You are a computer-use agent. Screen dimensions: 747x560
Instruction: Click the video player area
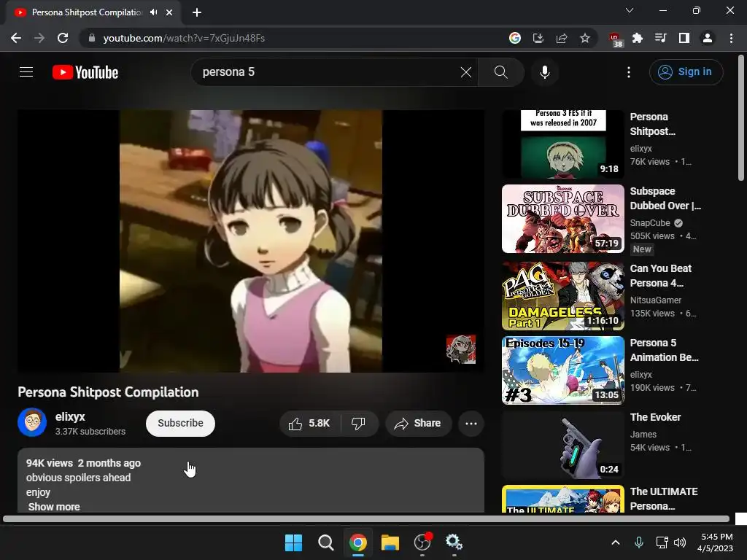(251, 241)
